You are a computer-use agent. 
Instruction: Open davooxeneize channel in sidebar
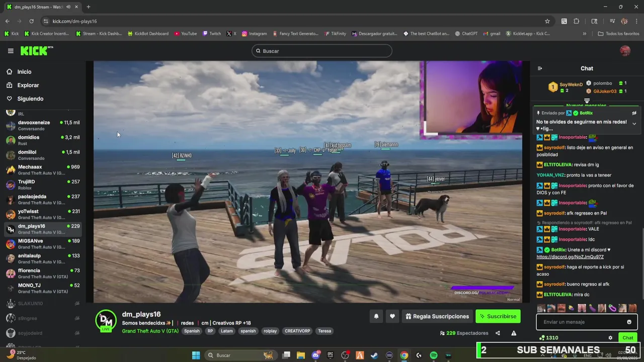point(43,126)
